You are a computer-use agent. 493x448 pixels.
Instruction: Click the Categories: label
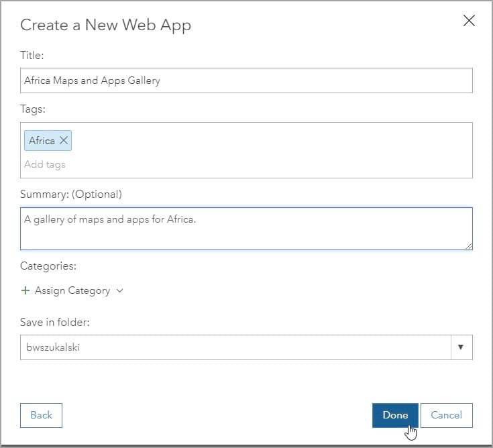click(48, 266)
